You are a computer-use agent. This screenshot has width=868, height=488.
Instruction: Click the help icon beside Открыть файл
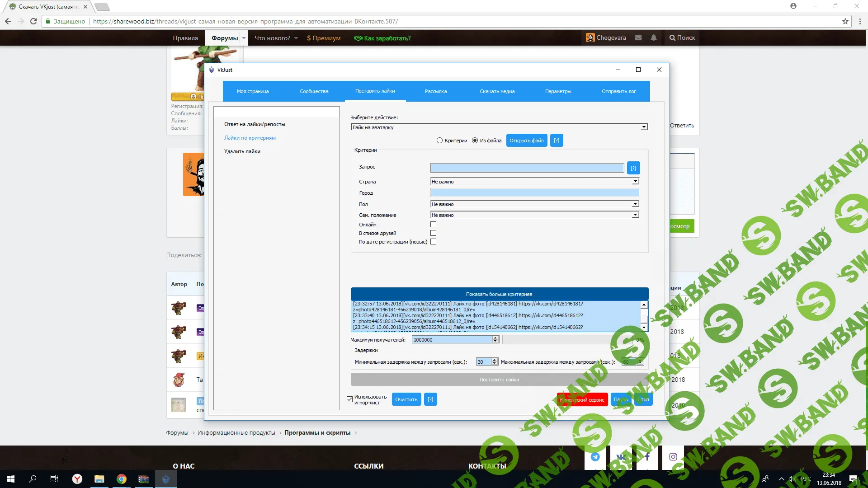[556, 141]
